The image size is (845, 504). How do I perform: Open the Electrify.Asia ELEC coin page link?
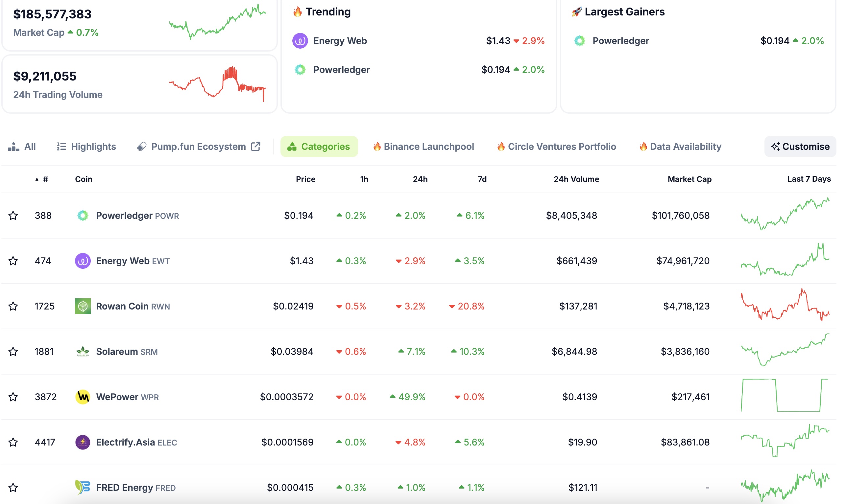coord(136,442)
